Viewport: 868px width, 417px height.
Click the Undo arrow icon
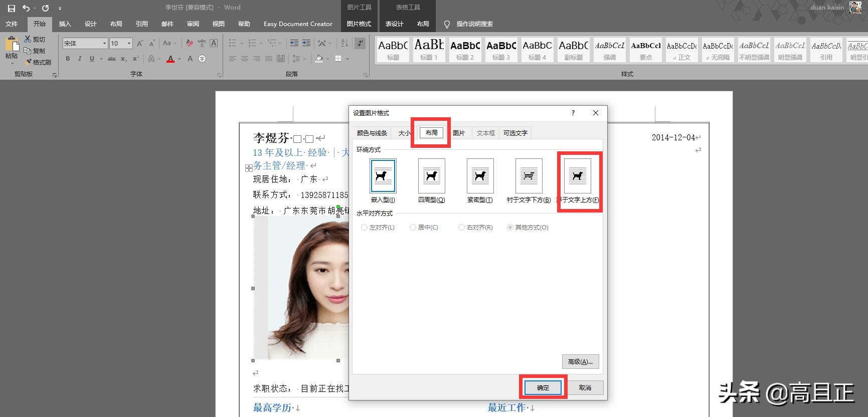pyautogui.click(x=26, y=8)
